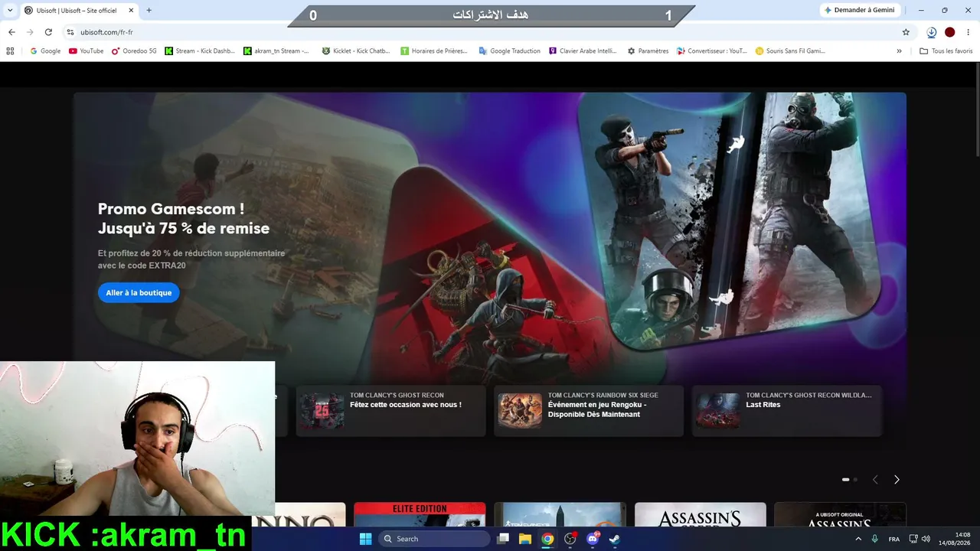Open the Ooredoo 5G bookmark

point(134,51)
